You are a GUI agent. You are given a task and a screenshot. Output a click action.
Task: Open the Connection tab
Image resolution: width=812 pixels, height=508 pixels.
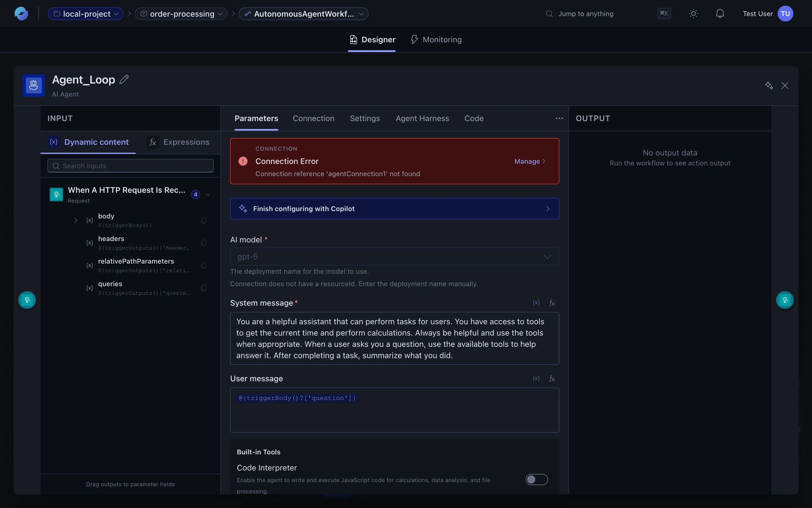[314, 118]
